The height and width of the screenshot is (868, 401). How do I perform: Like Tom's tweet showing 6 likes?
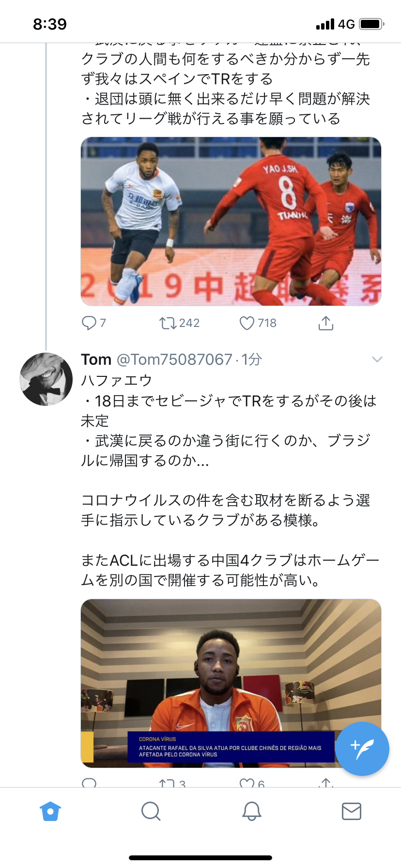click(x=247, y=782)
